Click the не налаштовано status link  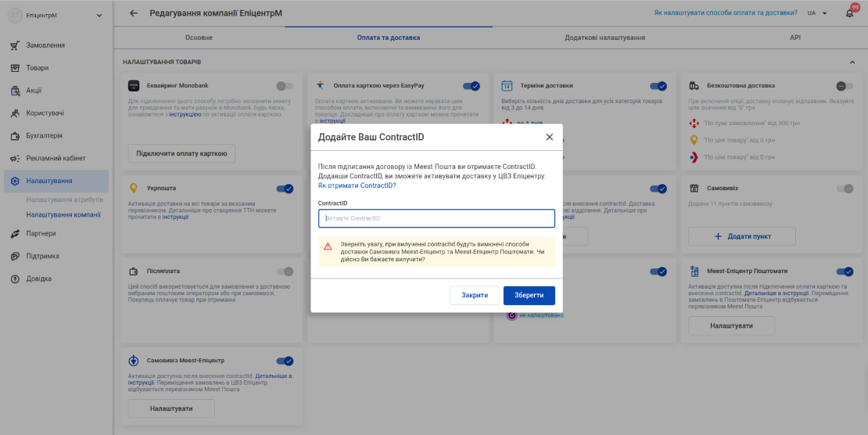coord(541,315)
